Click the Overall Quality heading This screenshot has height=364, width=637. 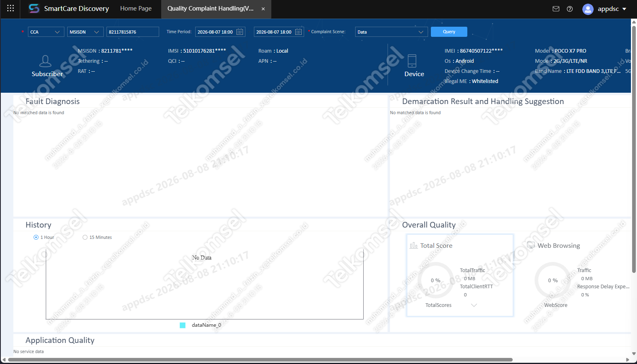click(429, 225)
